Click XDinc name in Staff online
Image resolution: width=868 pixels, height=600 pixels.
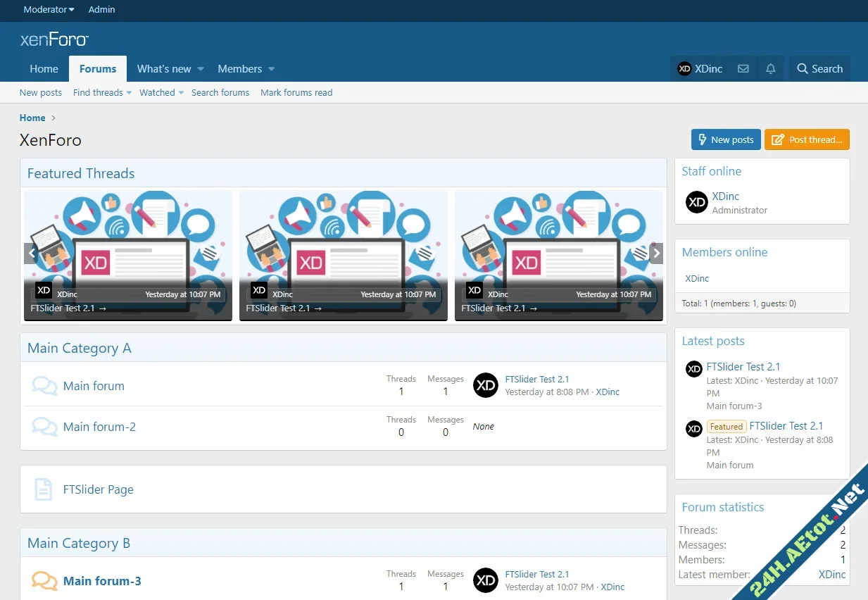pos(726,196)
